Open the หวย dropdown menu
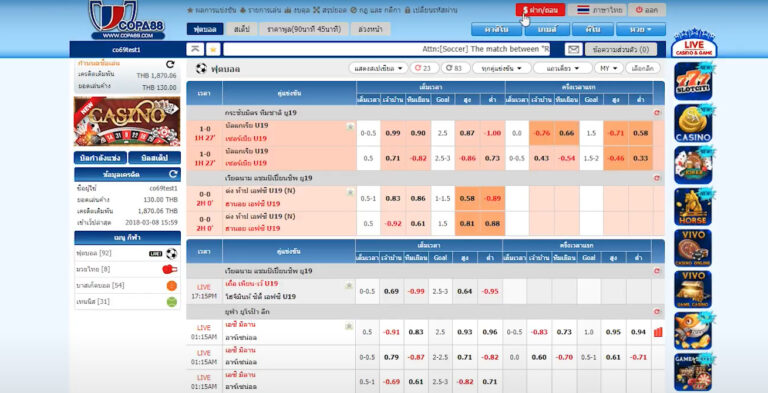This screenshot has width=768, height=393. 641,29
